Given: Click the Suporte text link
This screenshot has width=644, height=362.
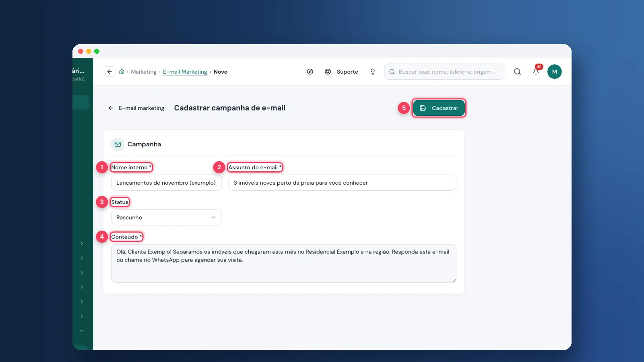Looking at the screenshot, I should coord(347,72).
